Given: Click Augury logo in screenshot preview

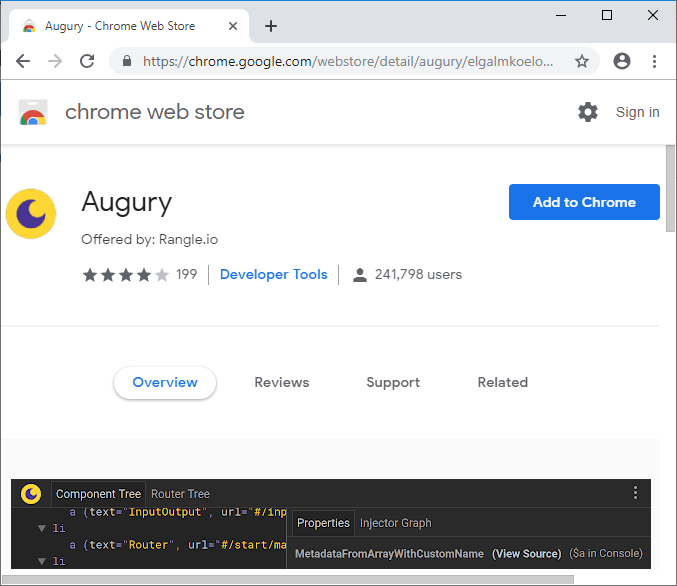Looking at the screenshot, I should (31, 494).
